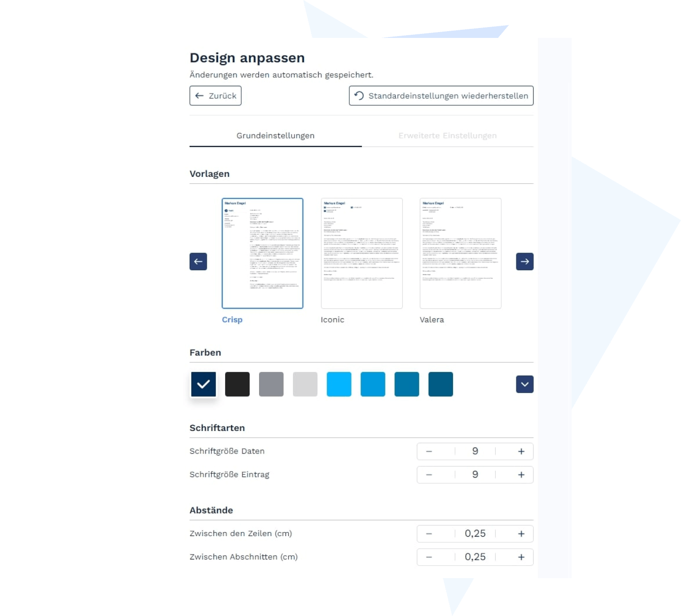The height and width of the screenshot is (616, 681).
Task: Open the Erweiterte Einstellungen tab
Action: pyautogui.click(x=447, y=136)
